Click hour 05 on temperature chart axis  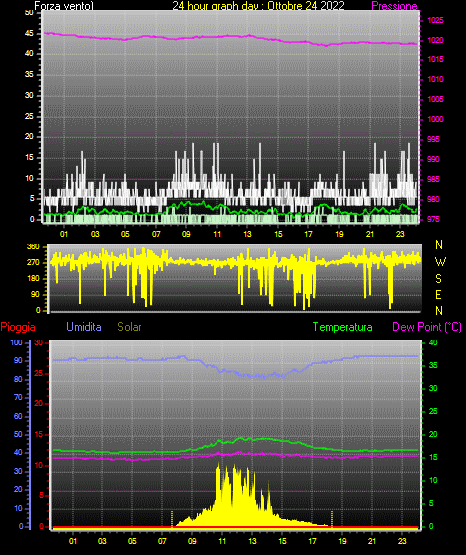[x=132, y=541]
